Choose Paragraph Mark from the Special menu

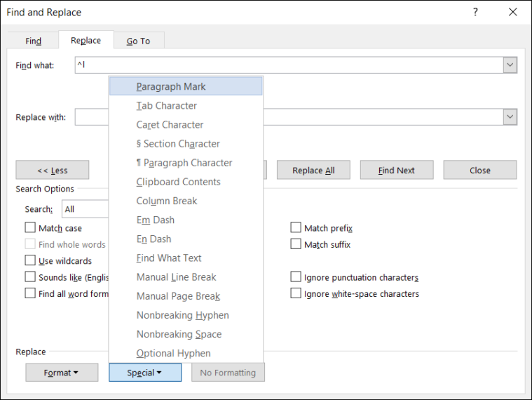[186, 86]
